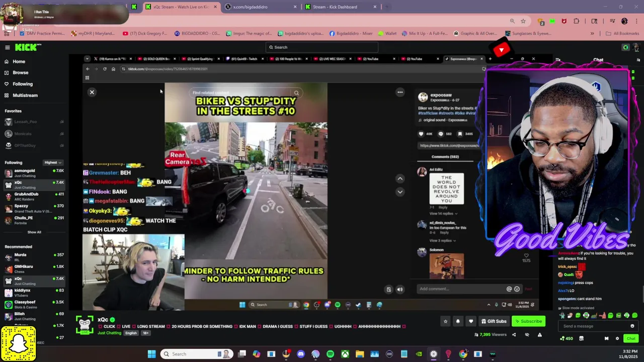
Task: Click the Gift Subs button
Action: [x=493, y=321]
